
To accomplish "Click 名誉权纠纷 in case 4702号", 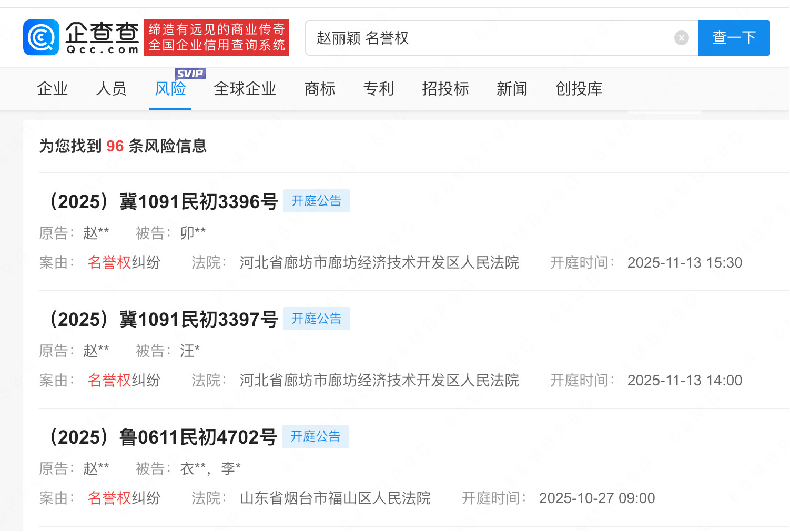I will pos(124,498).
